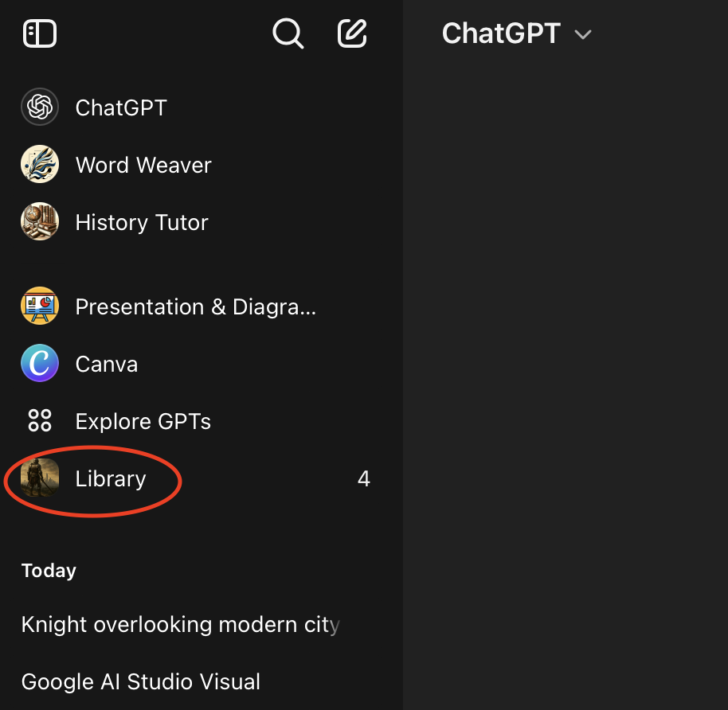Expand the chevron next to the ChatGPT title
This screenshot has height=710, width=728.
(x=583, y=34)
